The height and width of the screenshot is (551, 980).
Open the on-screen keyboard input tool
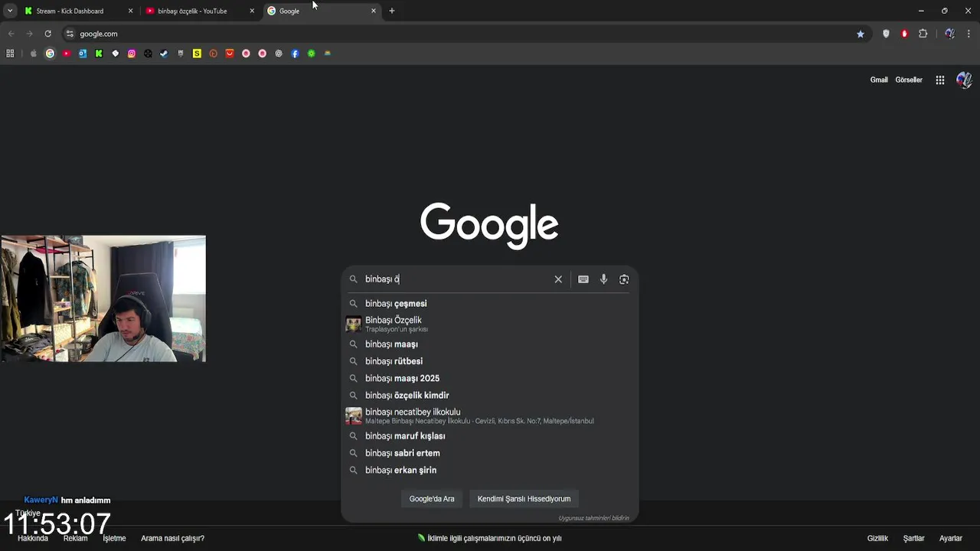click(583, 279)
